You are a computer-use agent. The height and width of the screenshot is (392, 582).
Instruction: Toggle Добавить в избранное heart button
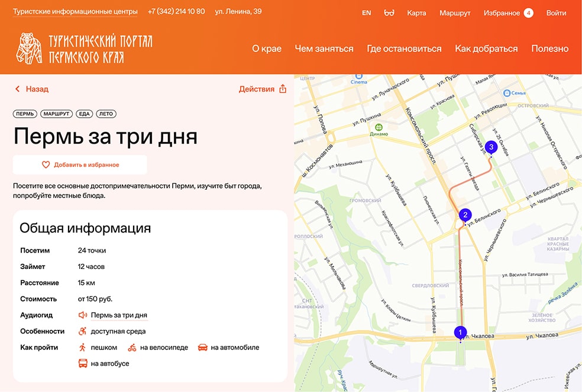pos(80,165)
